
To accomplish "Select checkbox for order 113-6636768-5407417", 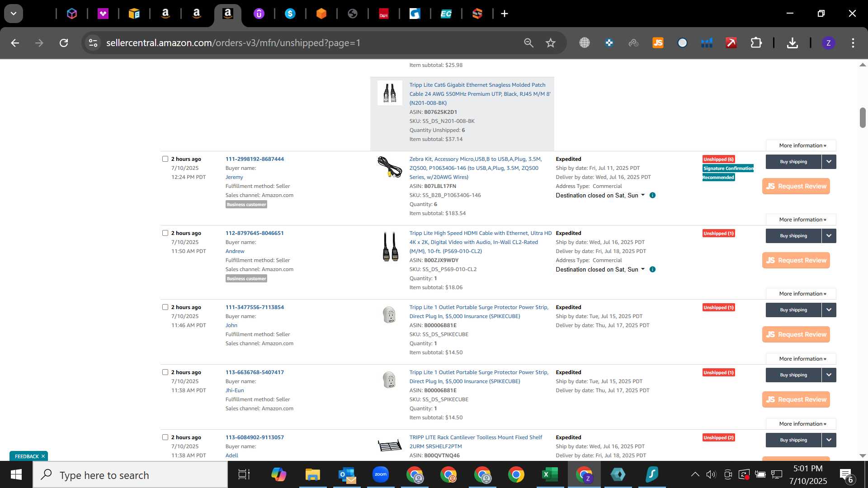I will coord(165,372).
